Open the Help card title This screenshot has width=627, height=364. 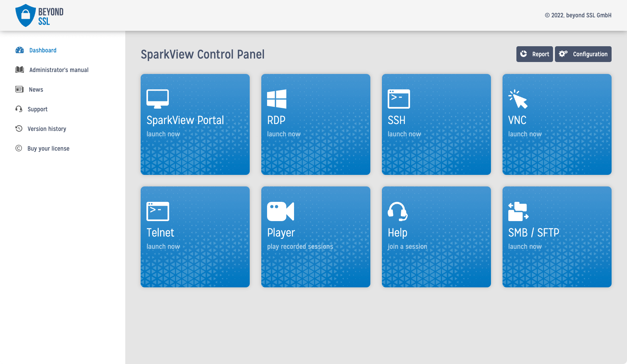(x=397, y=233)
